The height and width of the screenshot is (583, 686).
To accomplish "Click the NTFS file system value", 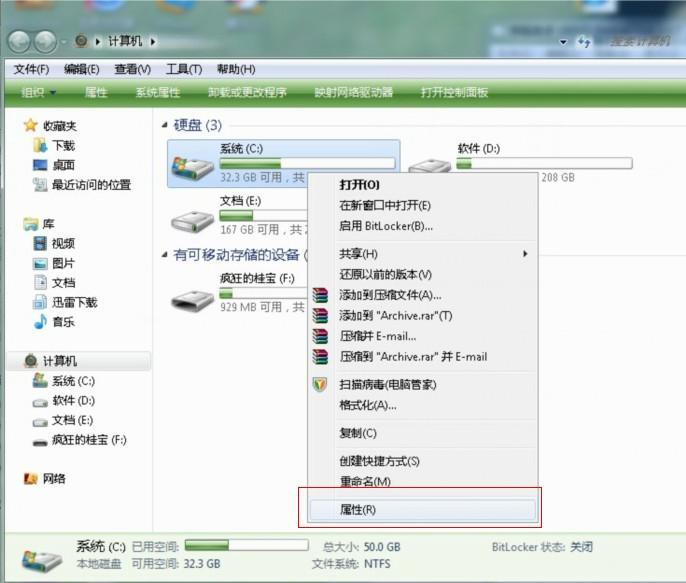I will 377,564.
